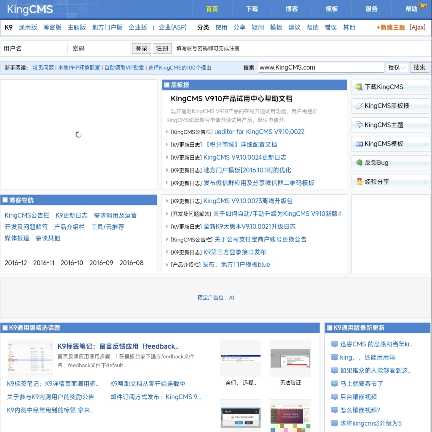Click the 登录 login button
Screen dimensions: 432x432
(x=141, y=48)
